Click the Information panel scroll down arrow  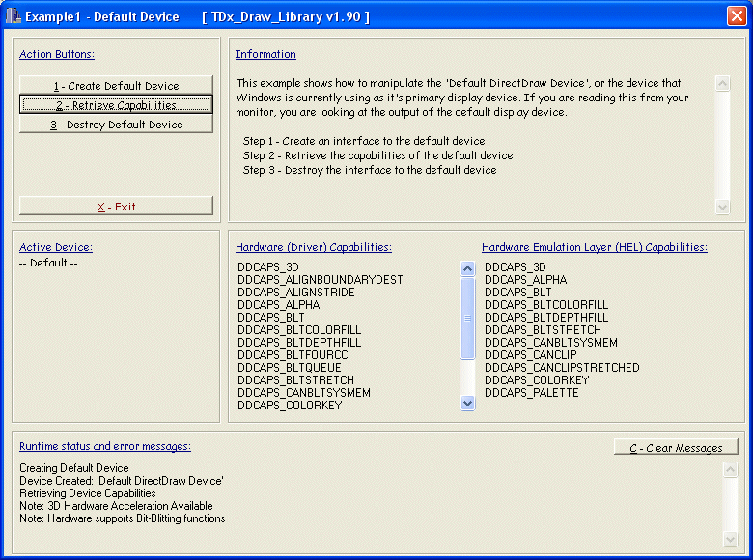723,206
